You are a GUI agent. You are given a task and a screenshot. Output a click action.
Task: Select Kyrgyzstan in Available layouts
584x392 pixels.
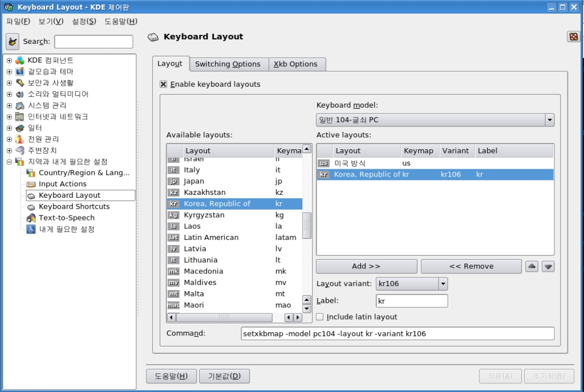pos(234,215)
